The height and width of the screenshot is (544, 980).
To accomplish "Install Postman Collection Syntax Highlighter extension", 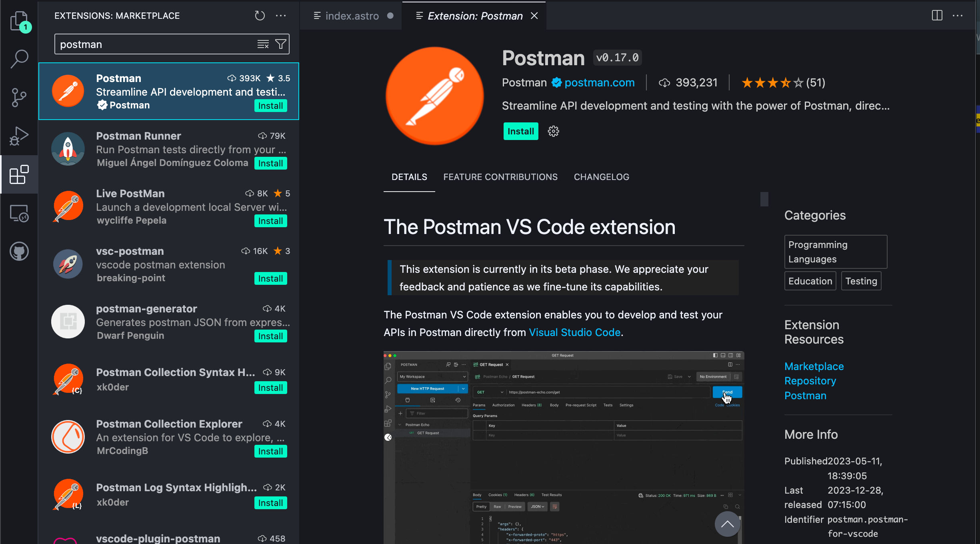I will 271,388.
